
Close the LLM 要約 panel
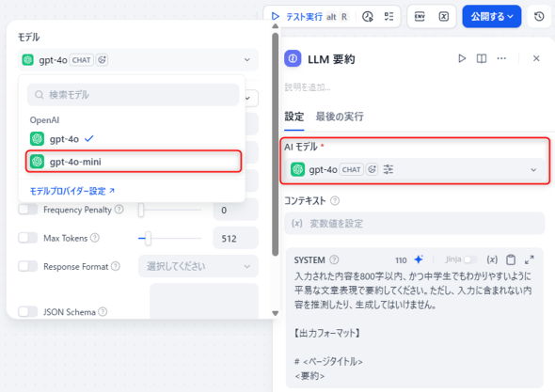coord(536,58)
